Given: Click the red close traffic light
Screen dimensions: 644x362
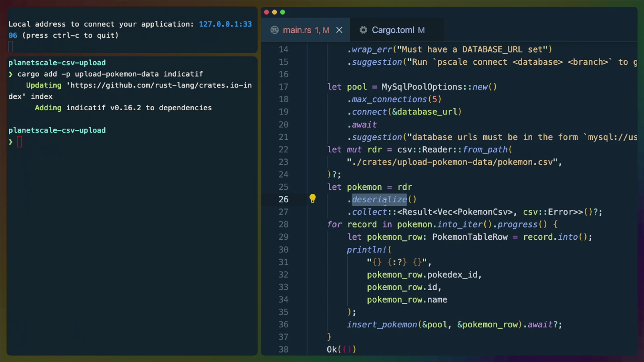Looking at the screenshot, I should pyautogui.click(x=266, y=12).
